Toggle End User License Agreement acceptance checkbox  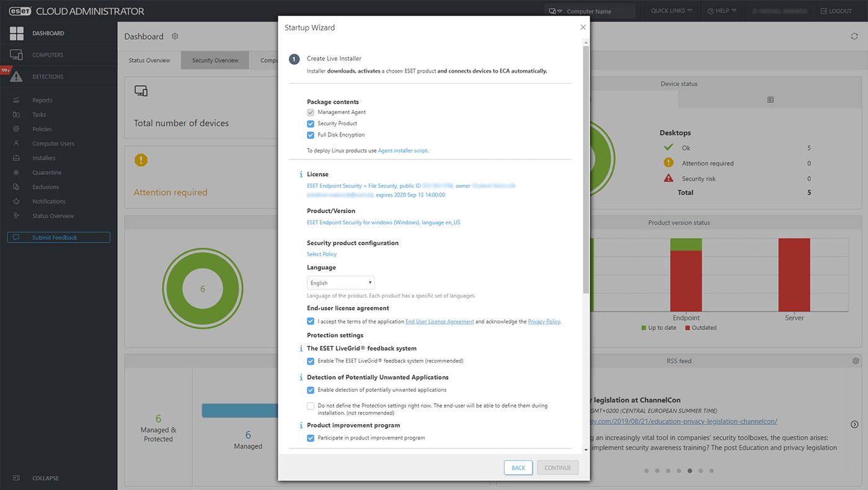311,321
